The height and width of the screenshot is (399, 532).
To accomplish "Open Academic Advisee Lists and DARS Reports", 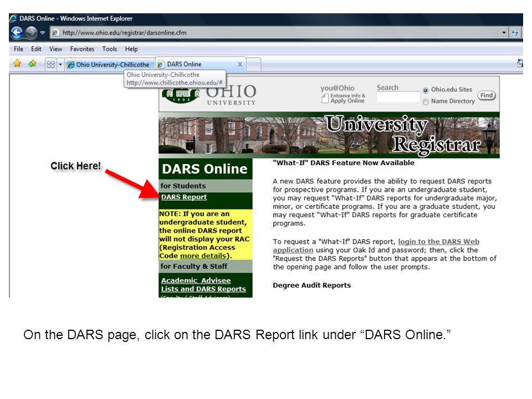I will pos(203,285).
